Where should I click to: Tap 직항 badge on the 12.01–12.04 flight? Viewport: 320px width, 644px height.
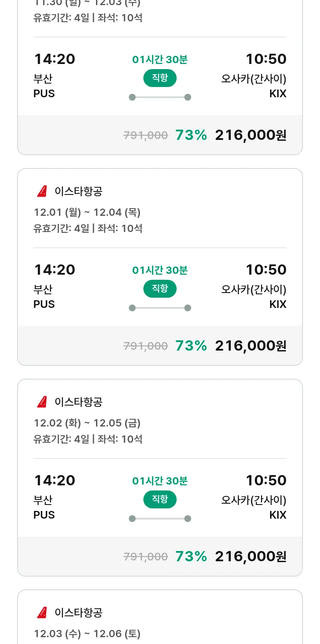point(160,289)
